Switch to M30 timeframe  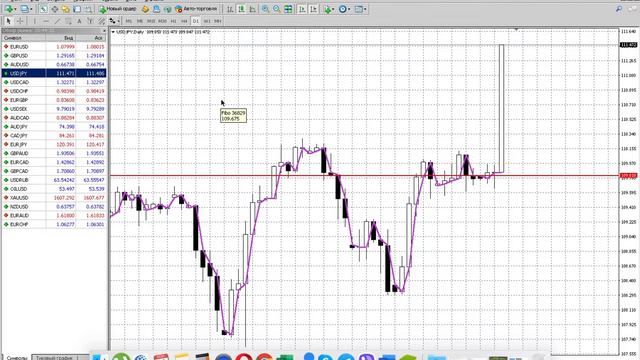[162, 21]
